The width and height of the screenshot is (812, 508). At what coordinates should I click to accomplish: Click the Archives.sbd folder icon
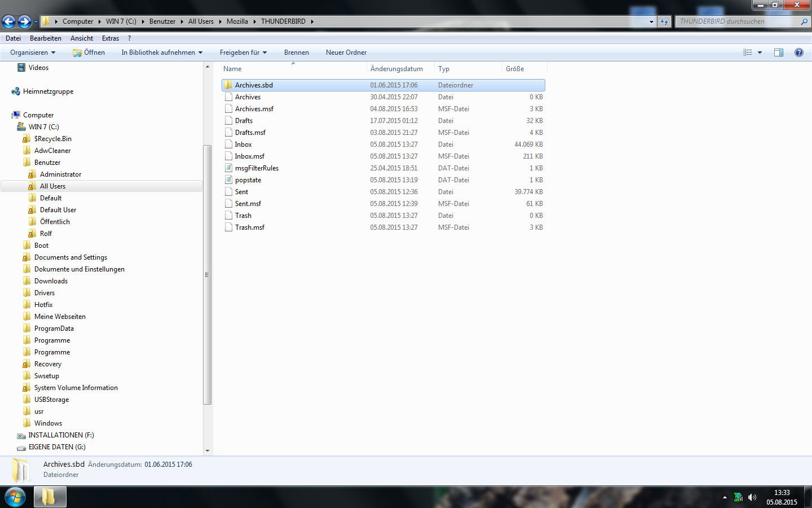click(228, 85)
